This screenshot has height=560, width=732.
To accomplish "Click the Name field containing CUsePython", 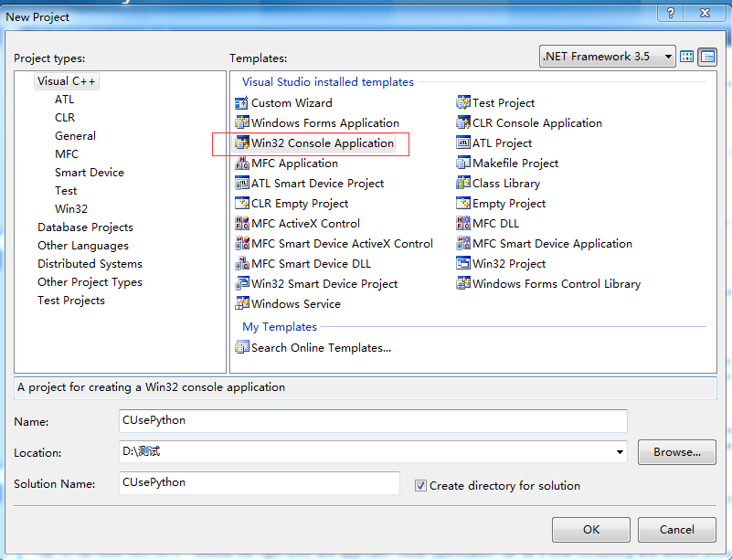I will [373, 421].
